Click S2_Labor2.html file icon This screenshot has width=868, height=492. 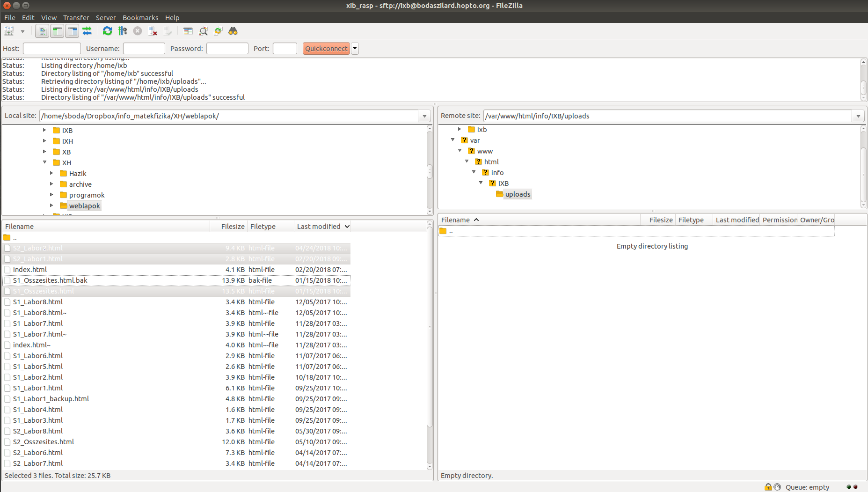coord(7,248)
